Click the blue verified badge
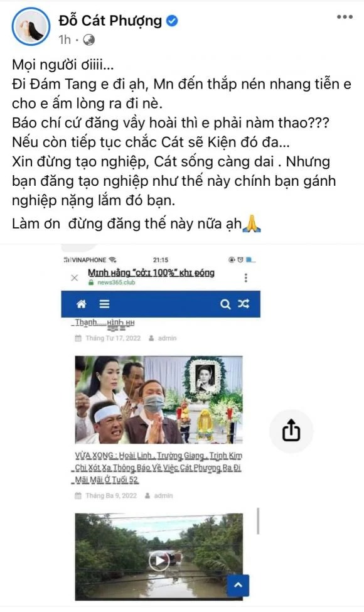 point(172,21)
